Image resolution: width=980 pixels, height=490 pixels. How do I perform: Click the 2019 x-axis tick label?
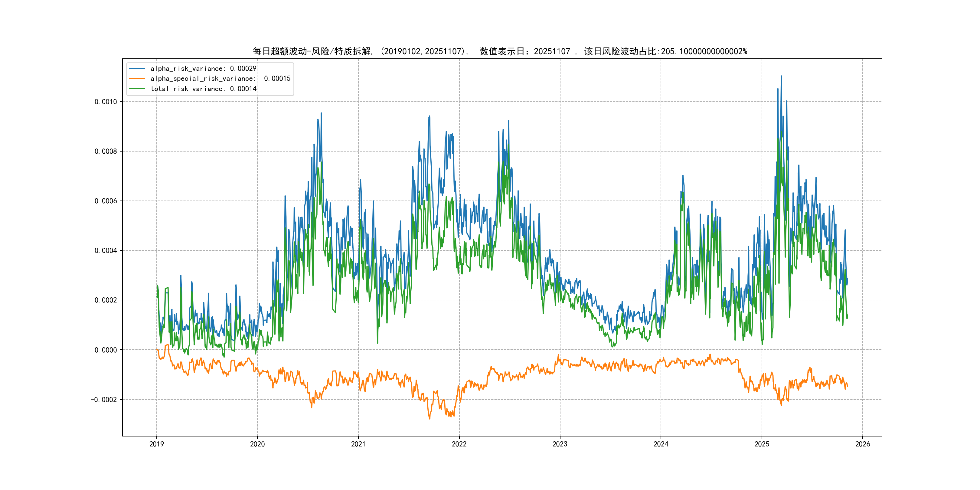tap(156, 444)
